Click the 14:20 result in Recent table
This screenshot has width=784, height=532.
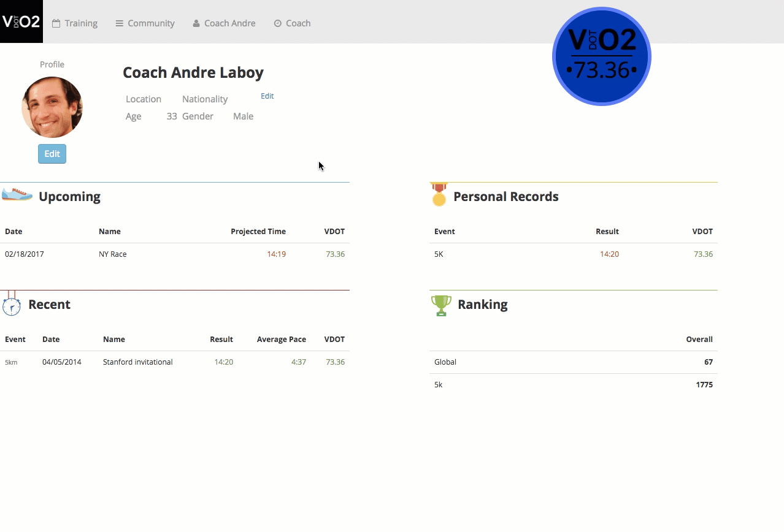[223, 362]
